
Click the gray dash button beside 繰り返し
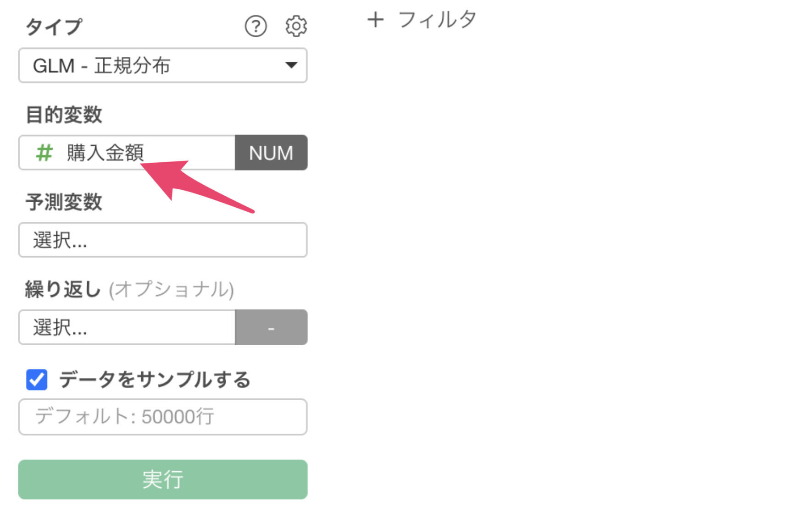click(271, 327)
